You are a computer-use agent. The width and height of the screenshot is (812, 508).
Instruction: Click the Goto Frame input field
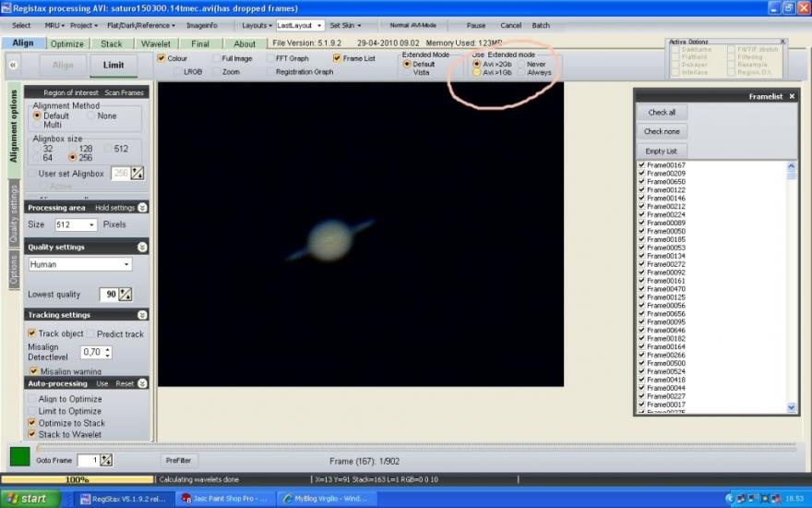point(88,460)
